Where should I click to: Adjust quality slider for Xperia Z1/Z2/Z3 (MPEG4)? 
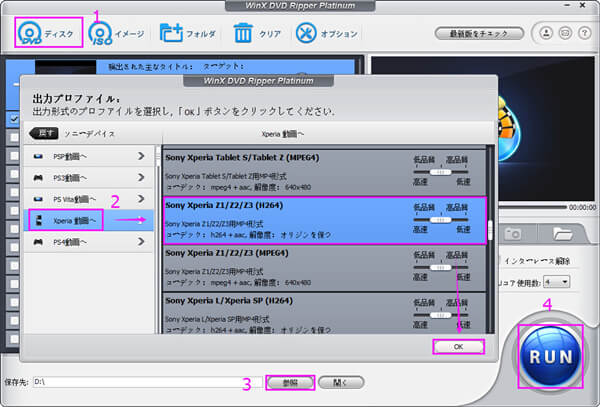441,268
